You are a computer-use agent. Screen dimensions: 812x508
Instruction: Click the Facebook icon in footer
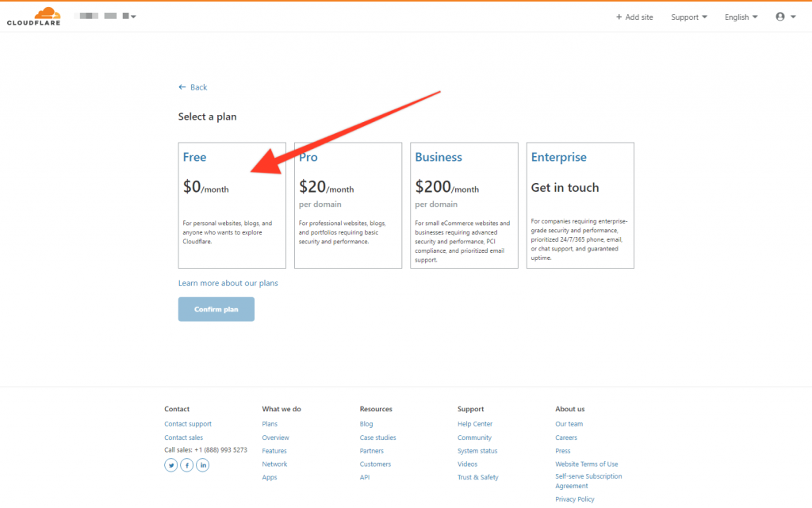(x=187, y=465)
